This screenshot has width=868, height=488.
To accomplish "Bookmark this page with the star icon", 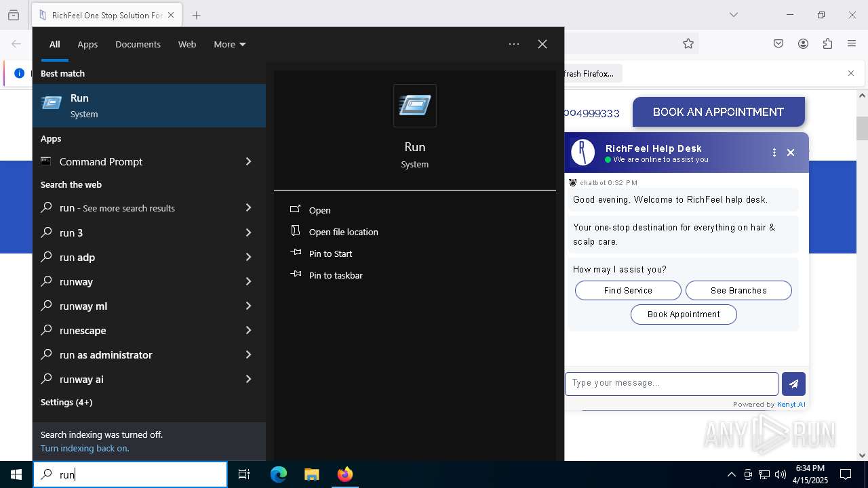I will pyautogui.click(x=688, y=43).
